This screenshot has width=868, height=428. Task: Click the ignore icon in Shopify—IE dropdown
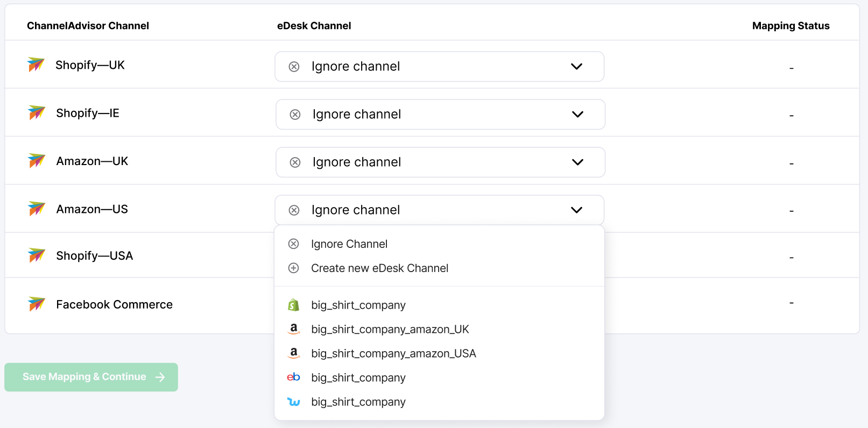click(295, 115)
